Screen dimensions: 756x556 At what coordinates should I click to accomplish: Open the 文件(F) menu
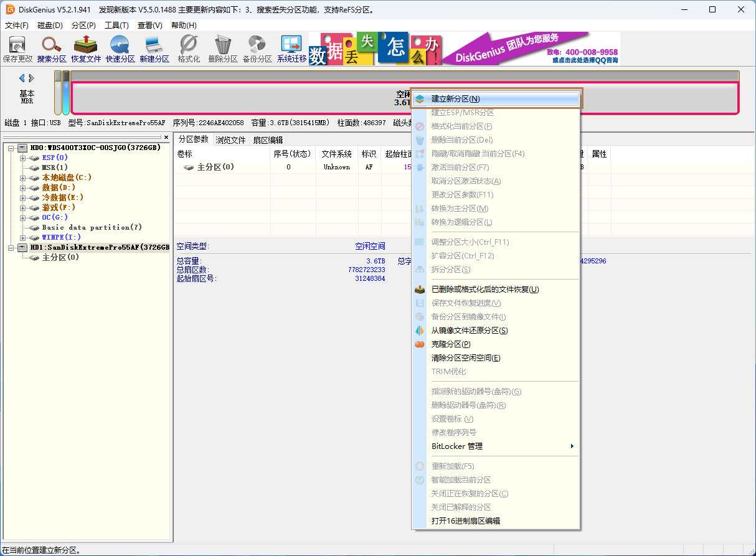click(17, 25)
